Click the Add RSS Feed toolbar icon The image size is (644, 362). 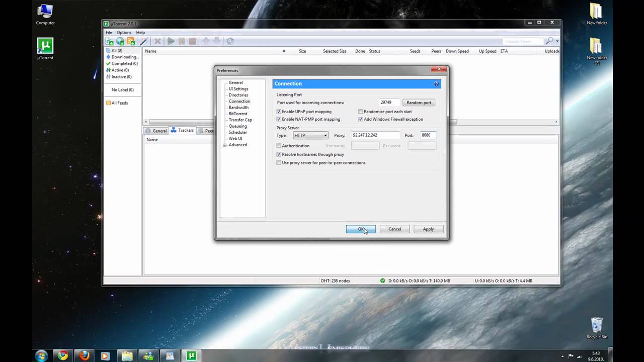[x=131, y=41]
